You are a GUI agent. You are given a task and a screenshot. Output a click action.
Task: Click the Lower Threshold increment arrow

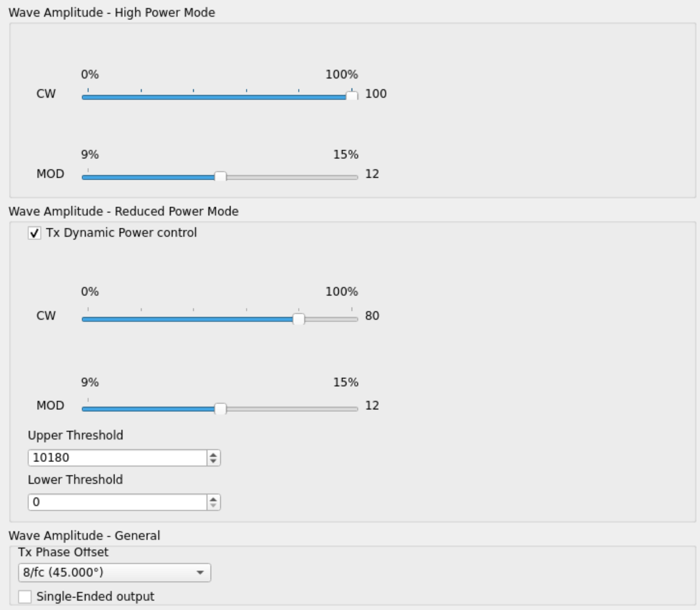(x=213, y=499)
